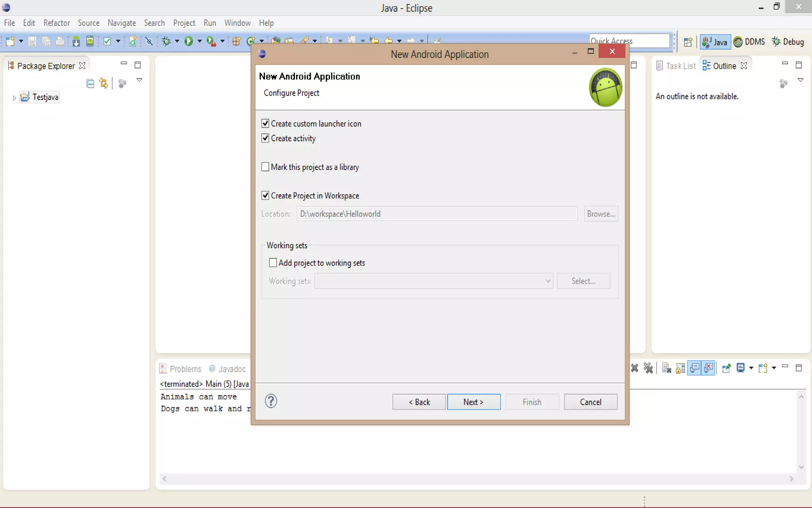Open the File menu
The height and width of the screenshot is (508, 812).
(x=10, y=23)
